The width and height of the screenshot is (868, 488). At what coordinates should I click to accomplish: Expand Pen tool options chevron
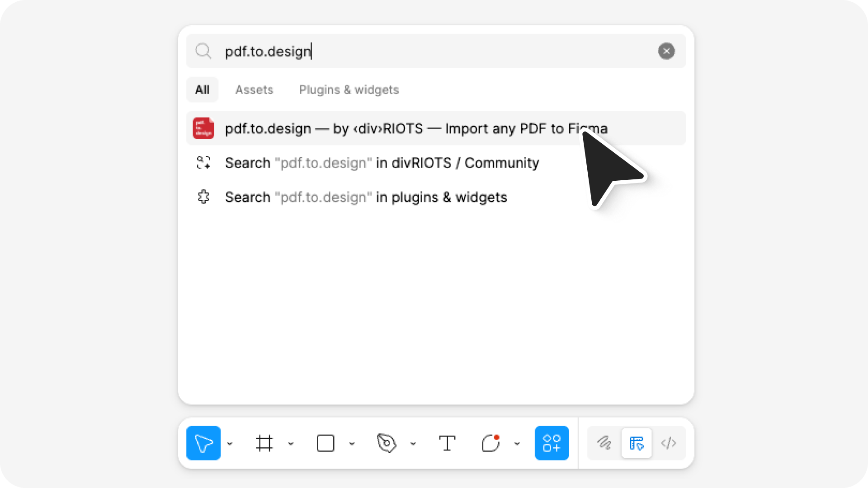coord(413,444)
